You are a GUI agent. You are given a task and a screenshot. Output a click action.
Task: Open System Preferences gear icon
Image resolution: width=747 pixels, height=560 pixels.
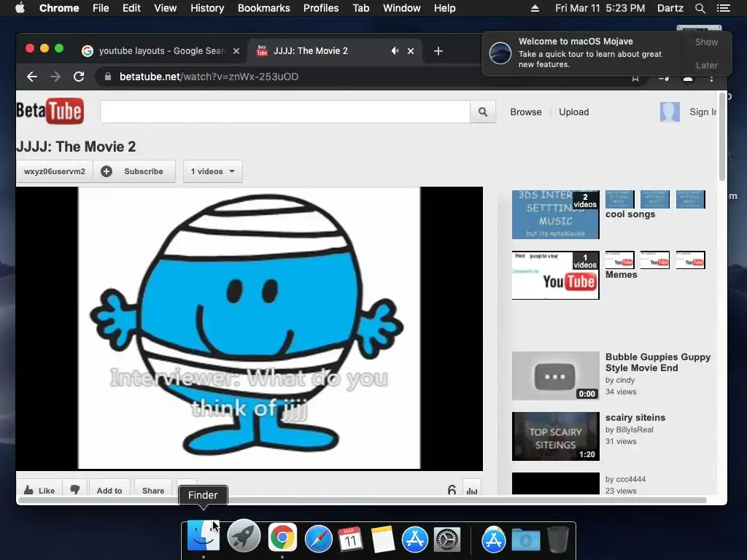tap(447, 539)
